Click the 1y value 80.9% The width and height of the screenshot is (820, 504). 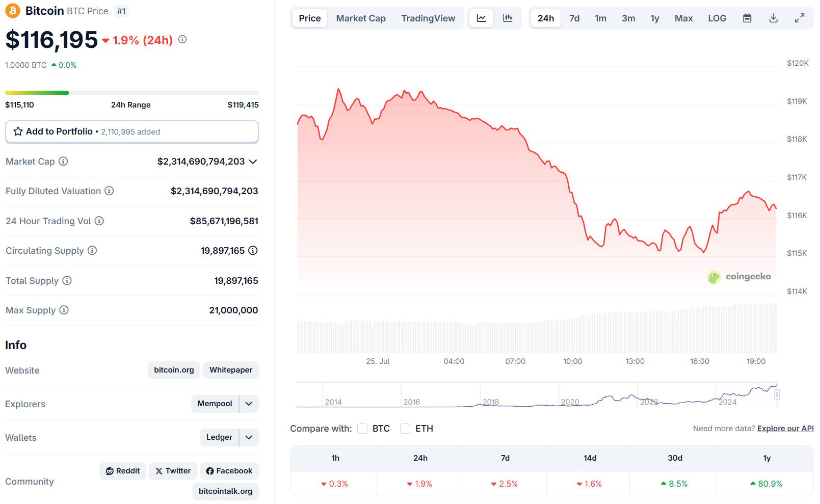click(x=766, y=484)
